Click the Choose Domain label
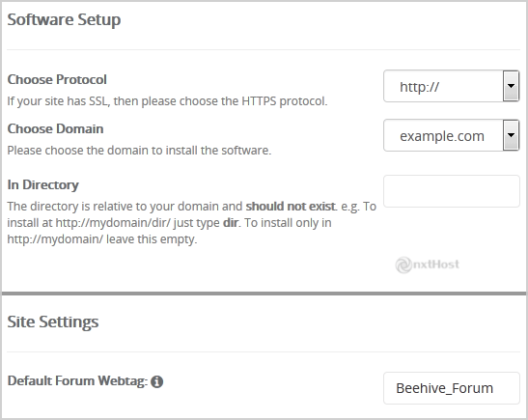The image size is (528, 420). point(55,128)
